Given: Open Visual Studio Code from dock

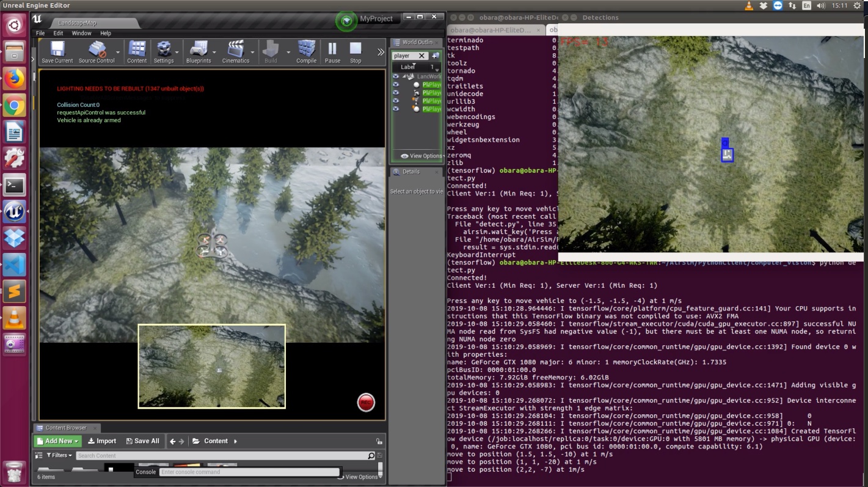Looking at the screenshot, I should [x=15, y=264].
